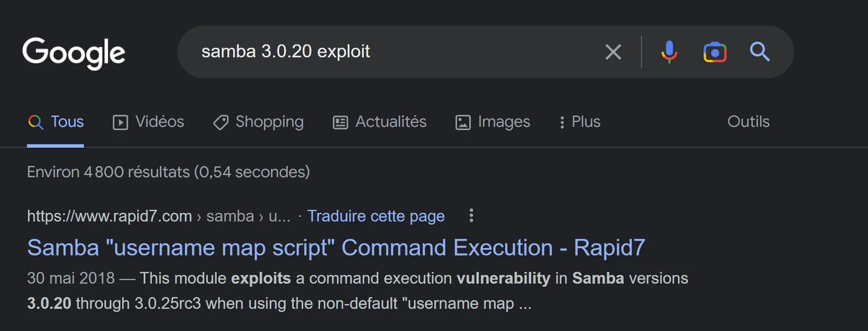The height and width of the screenshot is (331, 868).
Task: Switch to the Shopping tab
Action: [x=258, y=122]
